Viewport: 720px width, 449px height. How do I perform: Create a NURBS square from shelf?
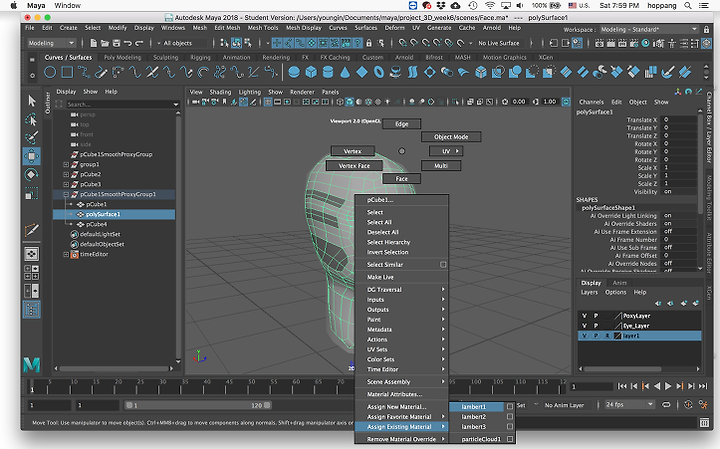pos(67,72)
